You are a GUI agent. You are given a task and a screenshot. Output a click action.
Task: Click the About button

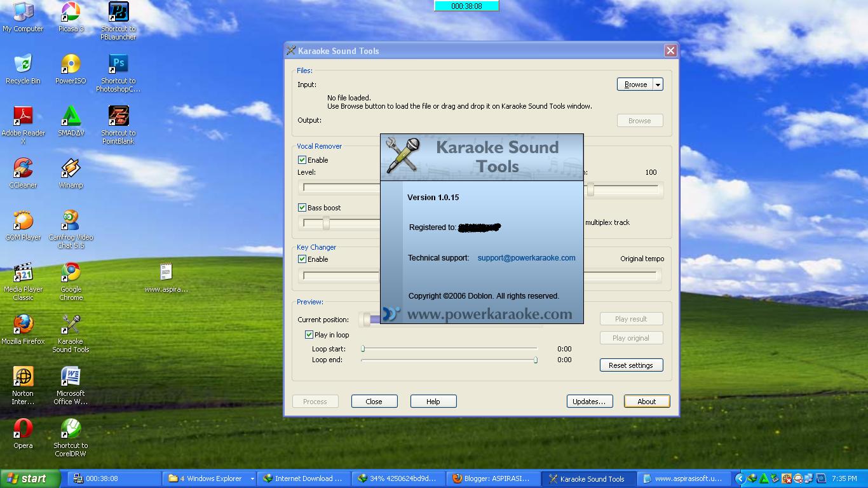pos(647,402)
